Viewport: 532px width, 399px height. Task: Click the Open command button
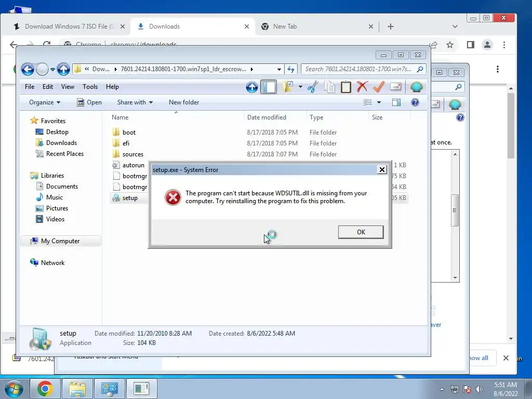[x=89, y=102]
